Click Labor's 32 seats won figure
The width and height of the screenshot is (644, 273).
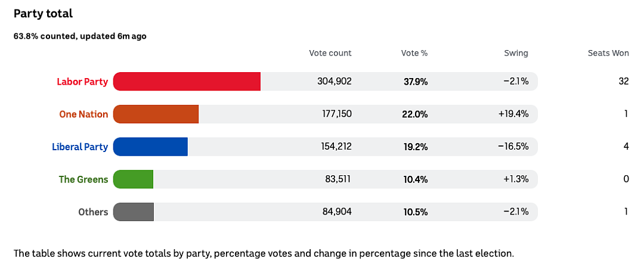click(624, 82)
